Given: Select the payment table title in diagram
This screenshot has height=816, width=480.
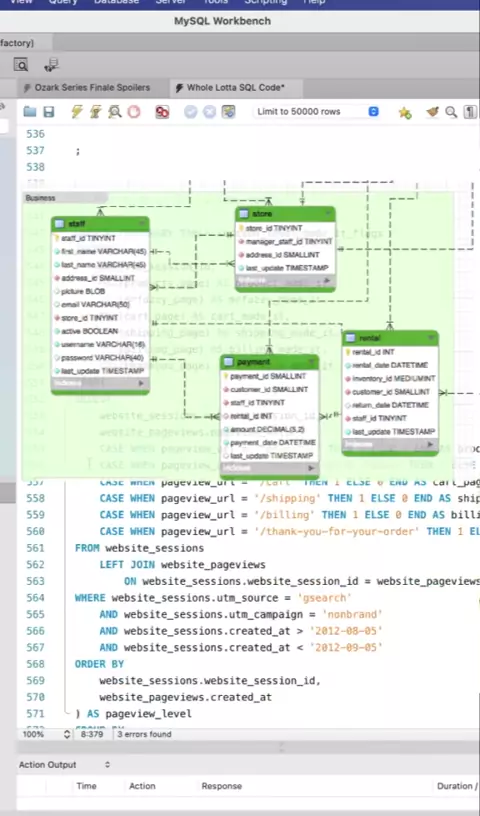Looking at the screenshot, I should click(253, 362).
